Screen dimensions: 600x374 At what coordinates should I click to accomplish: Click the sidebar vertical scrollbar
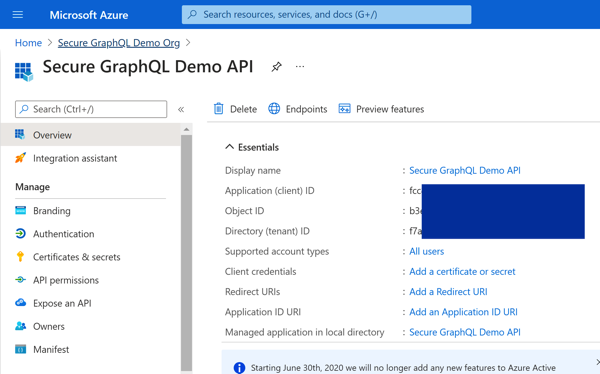(x=186, y=252)
